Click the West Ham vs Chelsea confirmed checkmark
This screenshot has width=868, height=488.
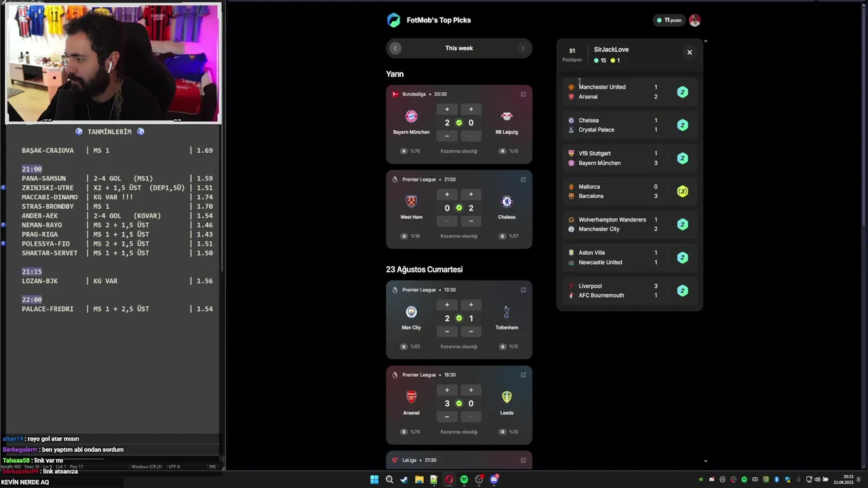point(459,208)
